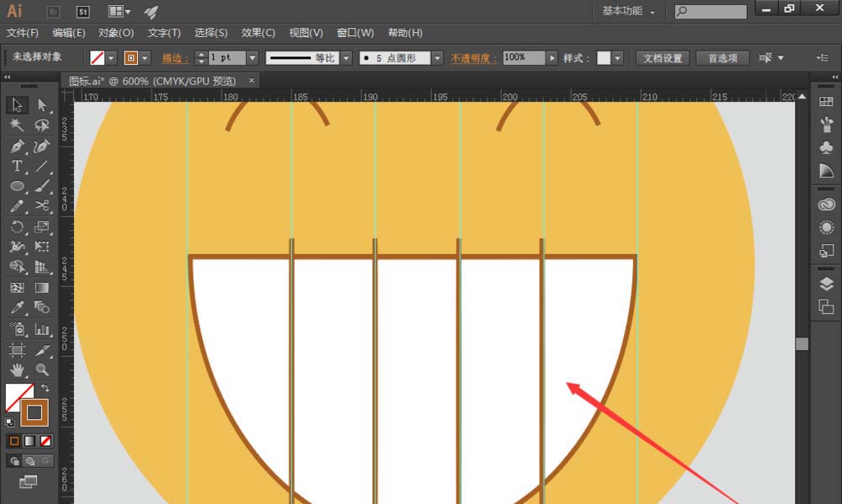Select the Slice tool
Image resolution: width=842 pixels, height=504 pixels.
click(42, 350)
